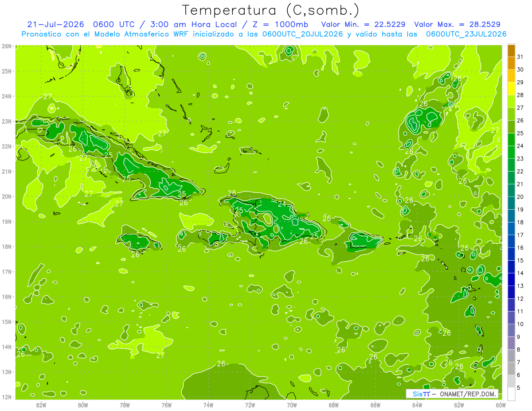Click the "26N" latitude axis label

(6, 46)
